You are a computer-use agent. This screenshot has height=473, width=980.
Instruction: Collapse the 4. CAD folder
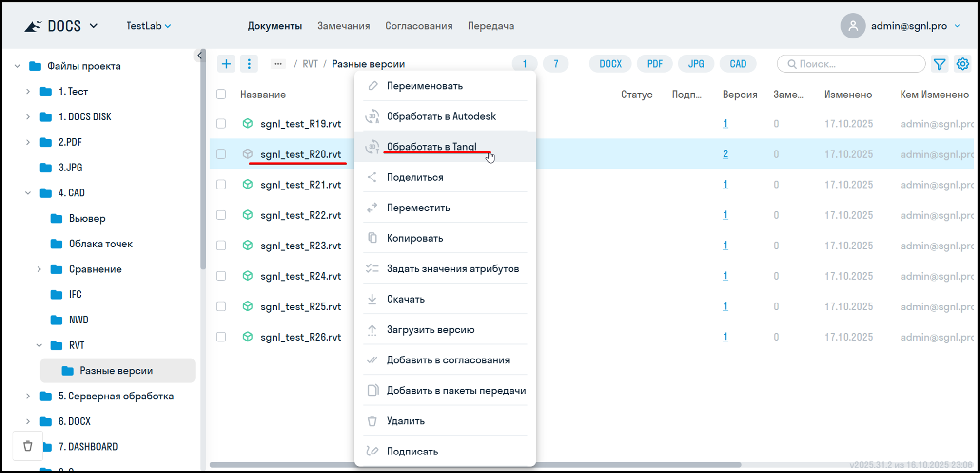[28, 193]
